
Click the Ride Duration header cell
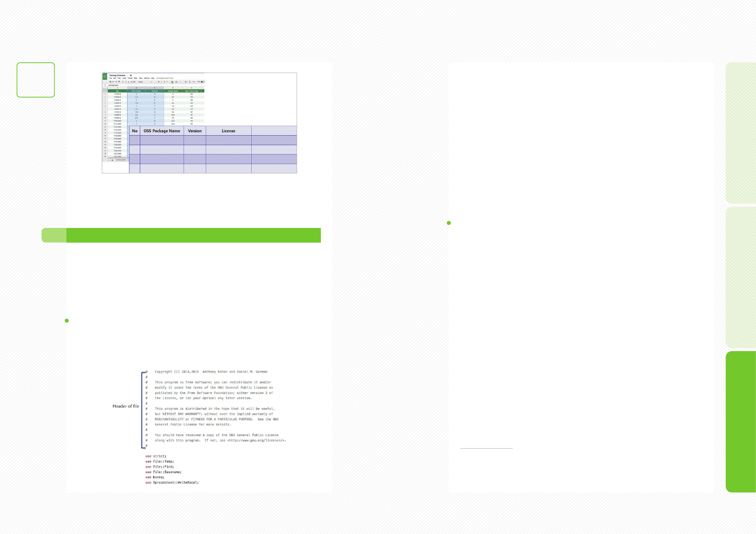[x=136, y=91]
